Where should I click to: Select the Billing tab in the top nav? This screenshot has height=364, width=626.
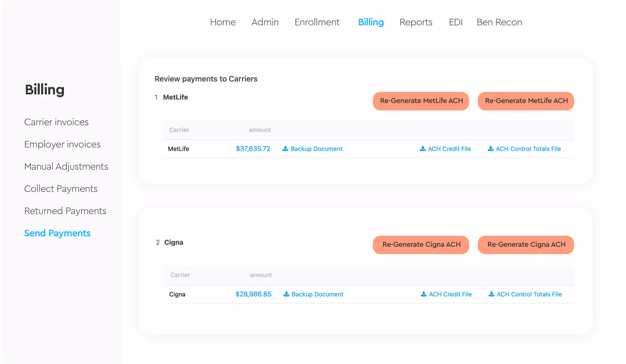pos(371,22)
